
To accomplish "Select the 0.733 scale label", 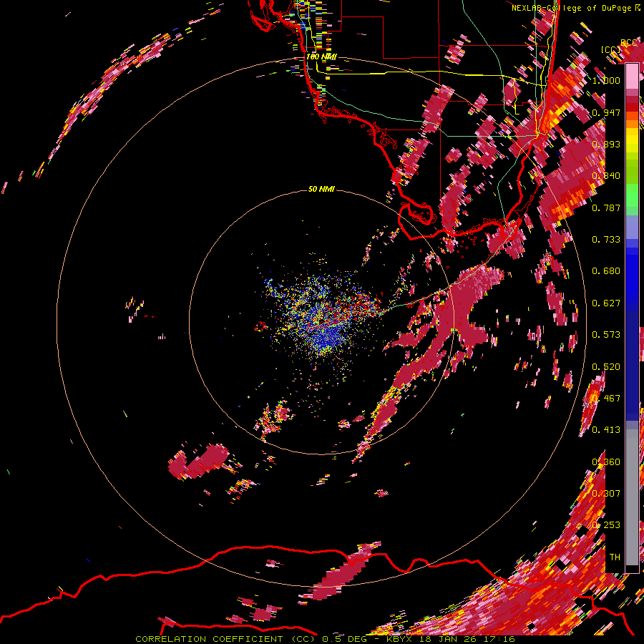I will [606, 240].
